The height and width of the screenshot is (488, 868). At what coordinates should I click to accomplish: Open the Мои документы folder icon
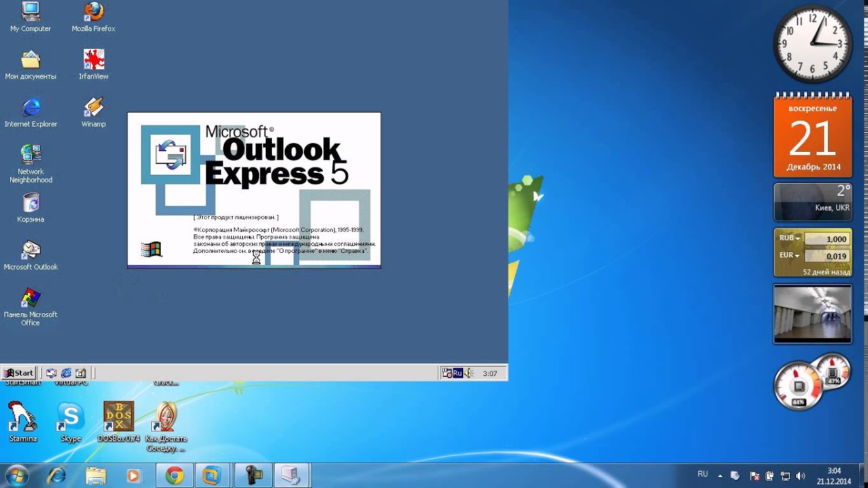coord(31,65)
